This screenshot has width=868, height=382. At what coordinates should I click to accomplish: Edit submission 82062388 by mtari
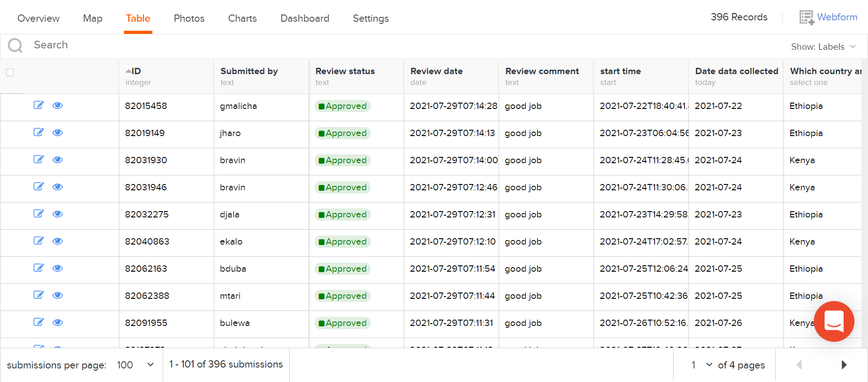(39, 295)
